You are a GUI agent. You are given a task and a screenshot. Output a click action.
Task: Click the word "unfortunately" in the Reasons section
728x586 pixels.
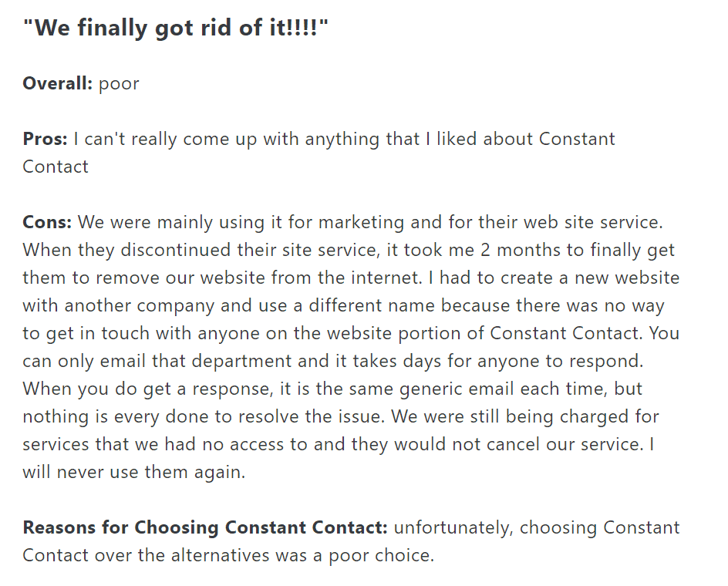point(451,528)
